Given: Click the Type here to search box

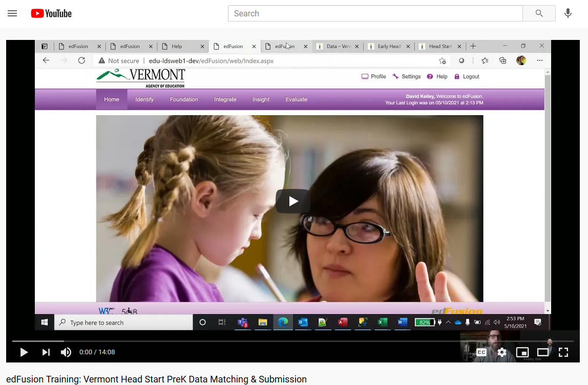Looking at the screenshot, I should pyautogui.click(x=124, y=323).
